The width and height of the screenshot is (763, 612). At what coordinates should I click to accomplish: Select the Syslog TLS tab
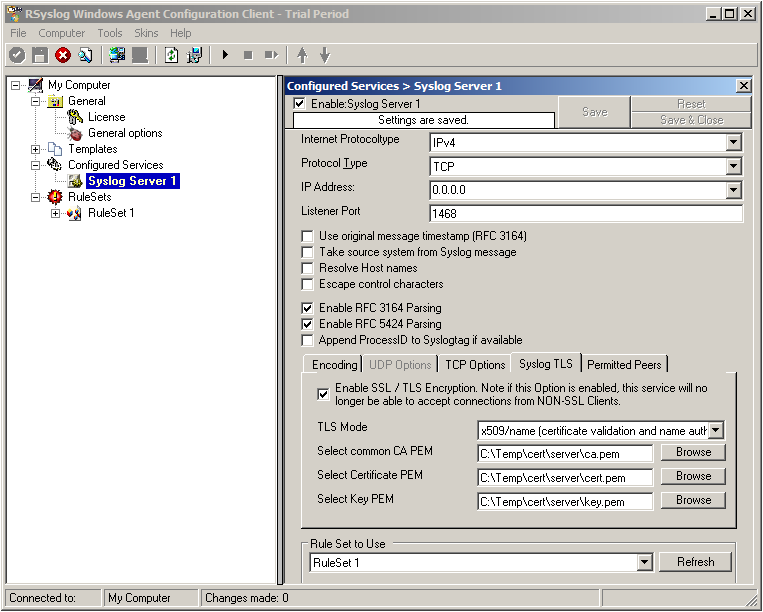click(545, 363)
